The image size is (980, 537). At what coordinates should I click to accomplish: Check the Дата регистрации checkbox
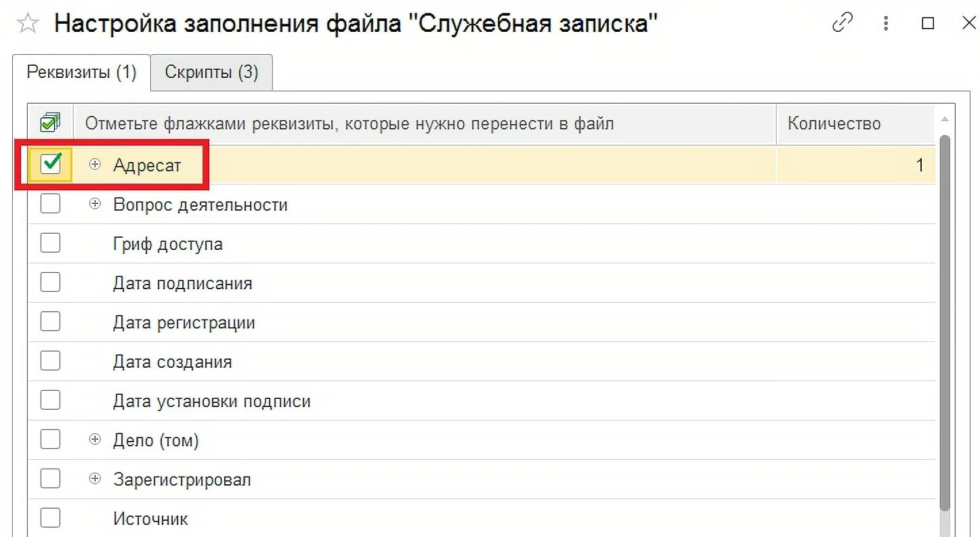(50, 322)
